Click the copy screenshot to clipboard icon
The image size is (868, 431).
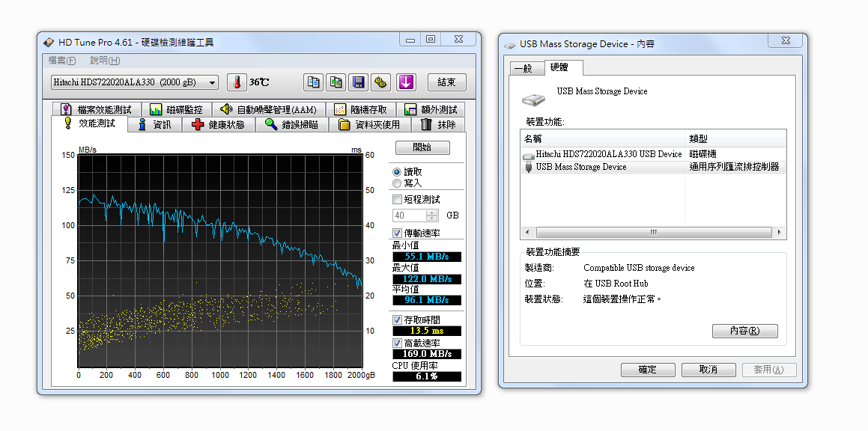point(336,82)
